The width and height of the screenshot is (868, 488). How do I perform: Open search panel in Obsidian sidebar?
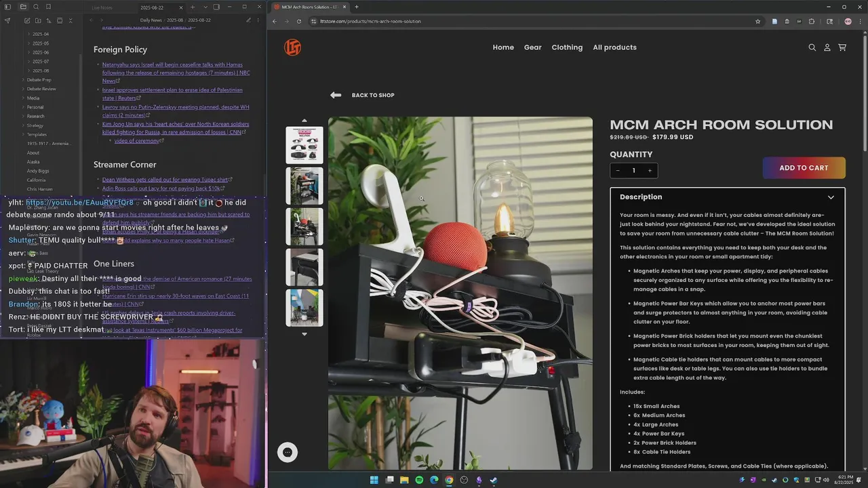click(x=35, y=7)
